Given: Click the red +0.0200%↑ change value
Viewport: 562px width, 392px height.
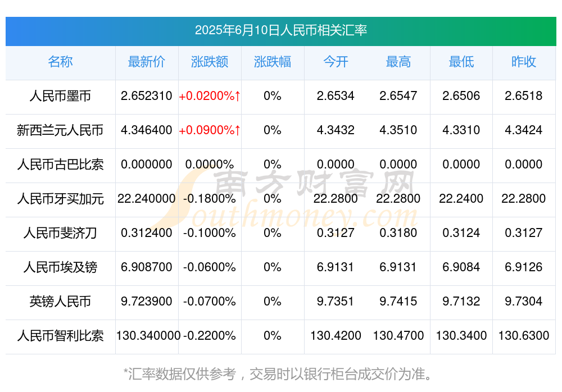Looking at the screenshot, I should tap(210, 95).
